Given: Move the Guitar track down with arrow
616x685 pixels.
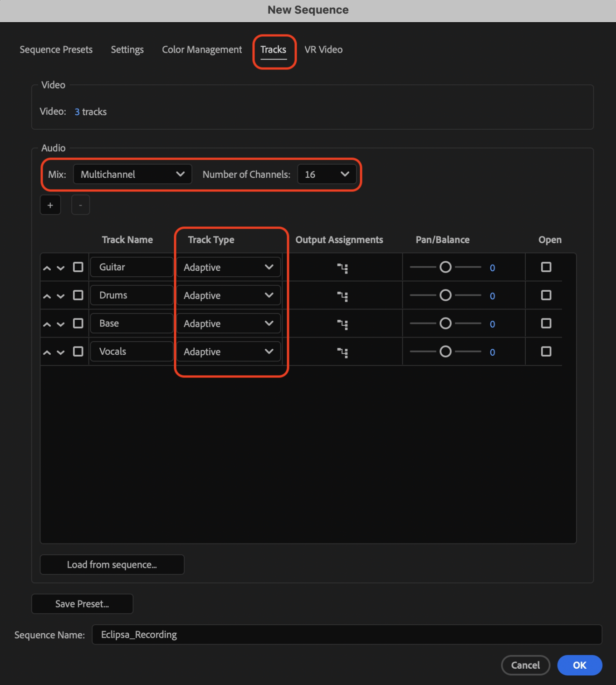Looking at the screenshot, I should tap(61, 268).
